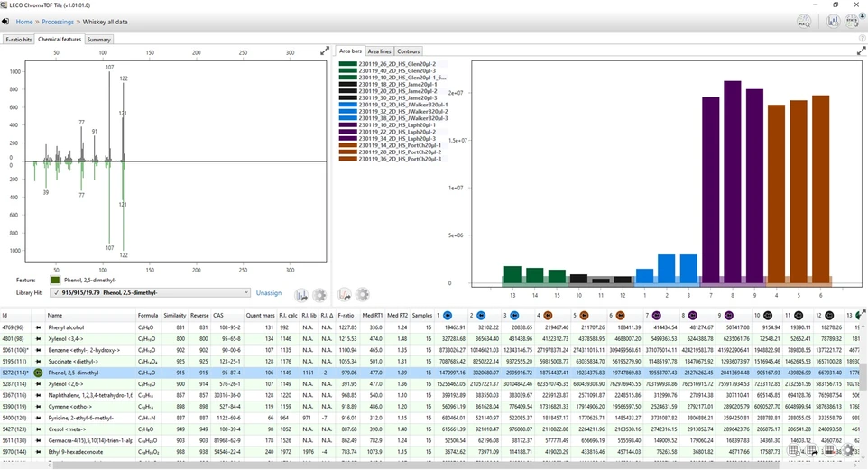The width and height of the screenshot is (868, 470).
Task: Click legend swatch for 230119_14_2D_HS_PortCh20µl-1
Action: [x=347, y=145]
